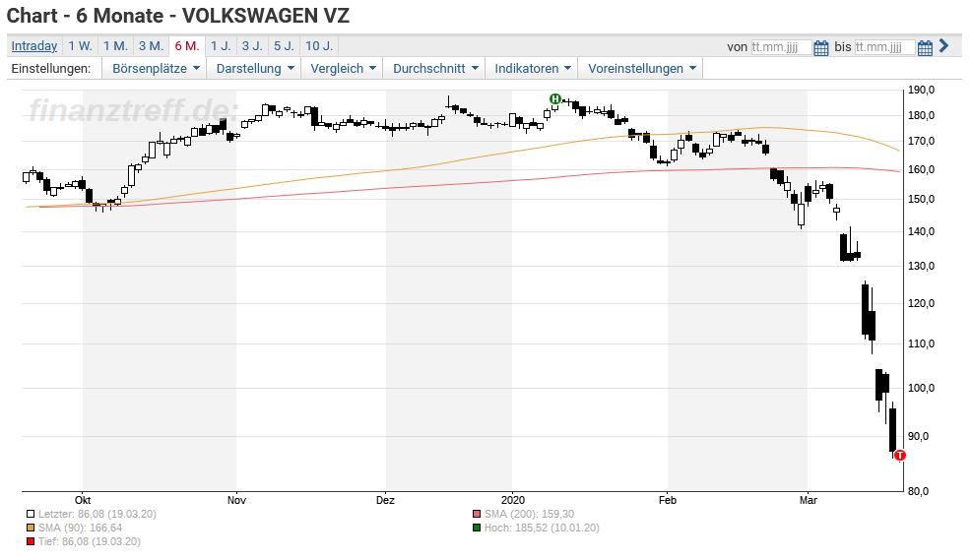
Task: Click the 'von' start date input field
Action: (x=781, y=47)
